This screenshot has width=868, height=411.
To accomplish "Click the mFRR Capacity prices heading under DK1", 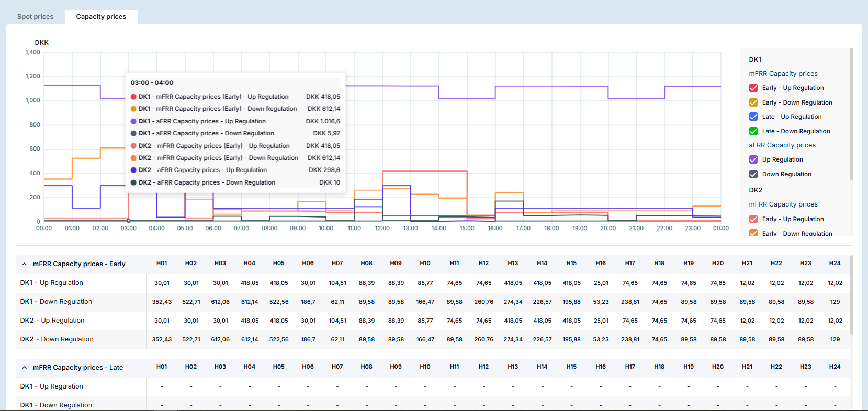I will [x=783, y=74].
